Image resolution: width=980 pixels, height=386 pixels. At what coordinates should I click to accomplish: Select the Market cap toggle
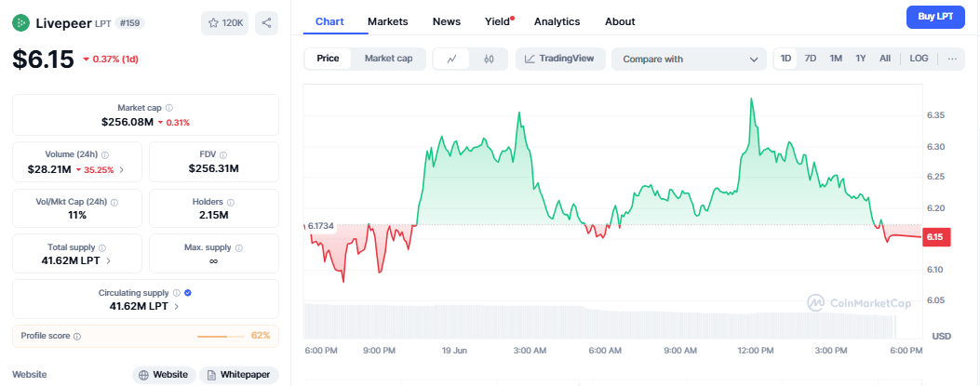pos(388,59)
